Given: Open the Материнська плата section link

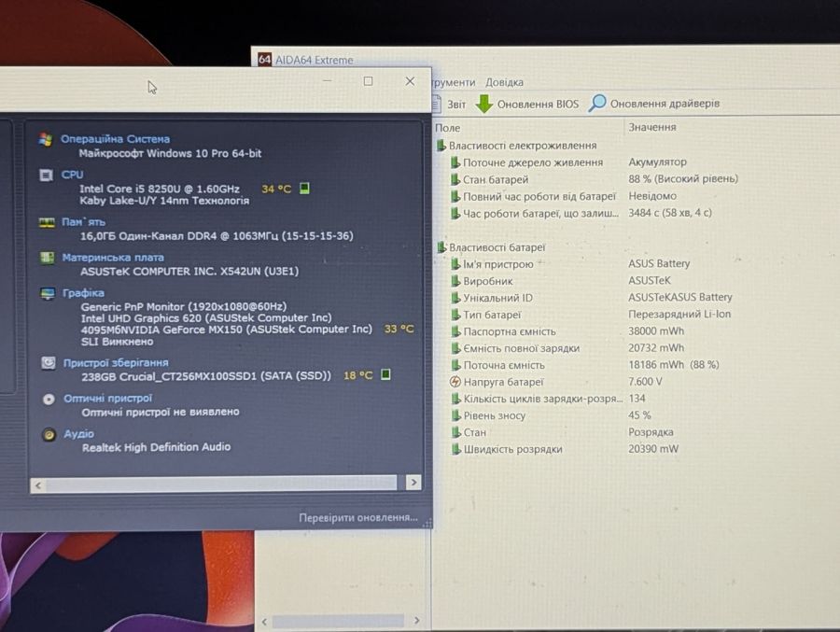Looking at the screenshot, I should point(113,258).
